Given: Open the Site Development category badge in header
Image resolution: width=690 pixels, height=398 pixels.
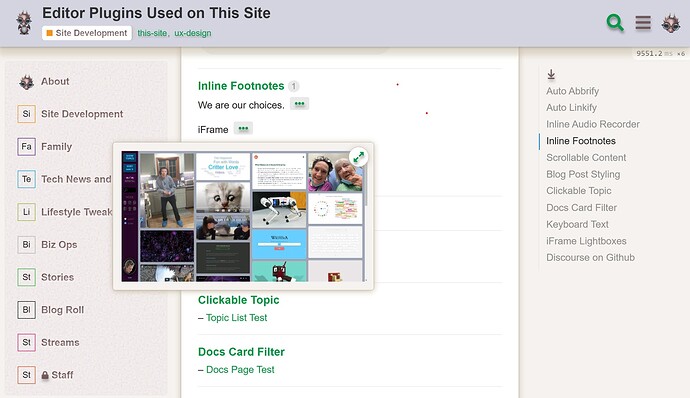Looking at the screenshot, I should (87, 33).
